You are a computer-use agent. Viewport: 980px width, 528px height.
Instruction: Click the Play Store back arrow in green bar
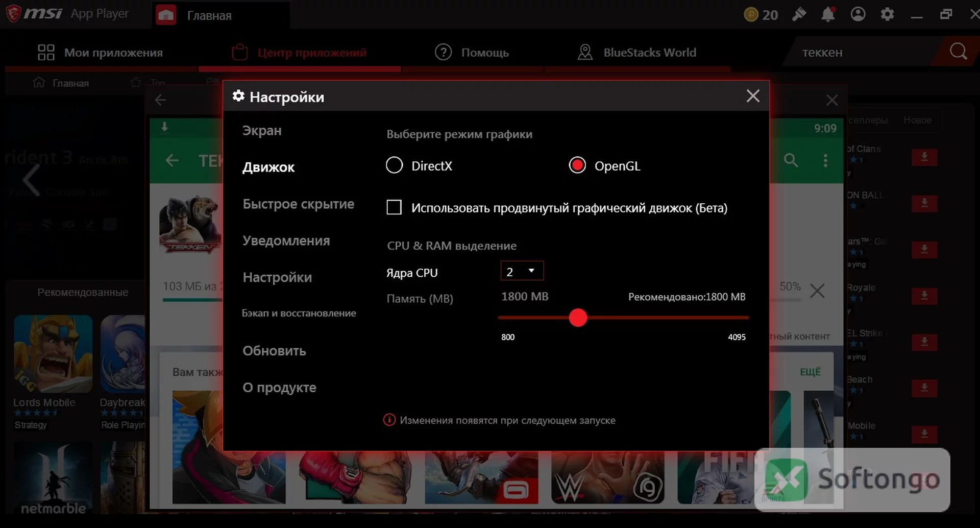(x=172, y=160)
